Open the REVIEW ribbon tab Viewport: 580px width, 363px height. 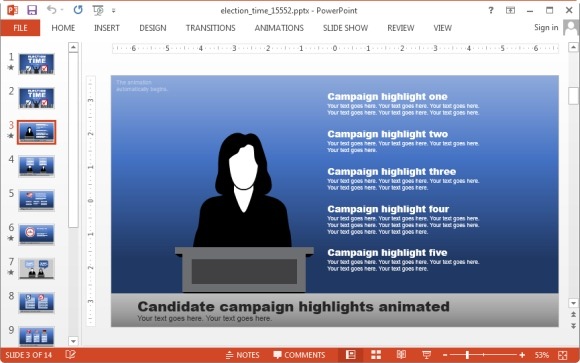pos(401,28)
